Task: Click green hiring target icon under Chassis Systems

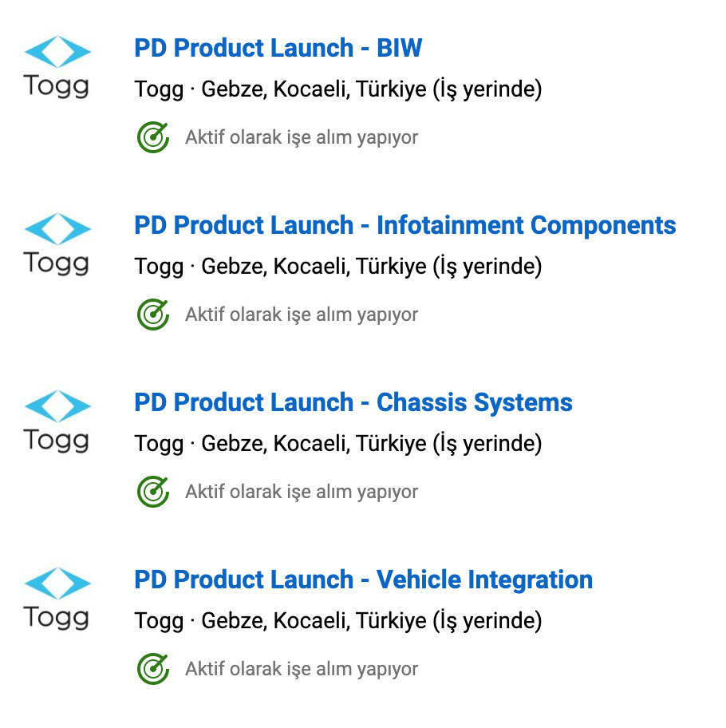Action: tap(153, 492)
